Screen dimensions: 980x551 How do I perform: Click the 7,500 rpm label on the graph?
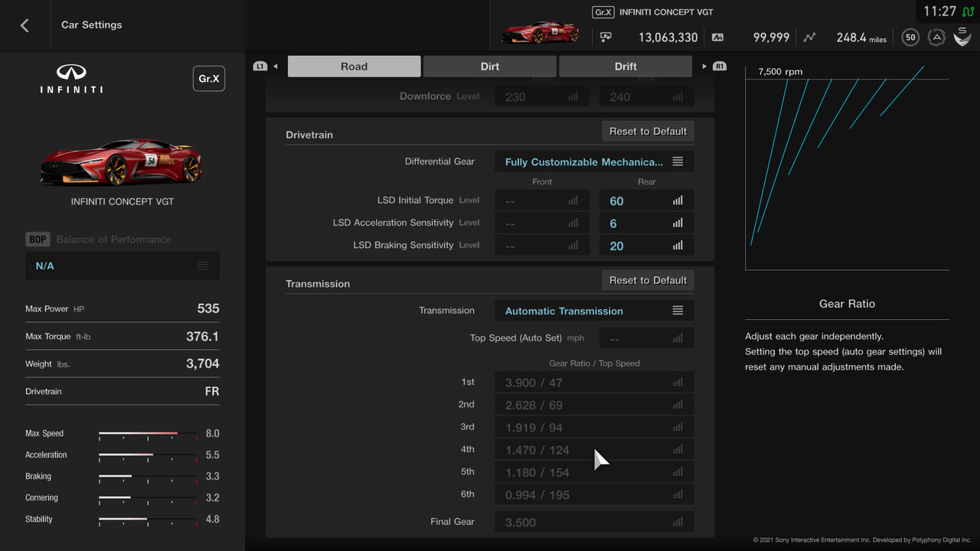780,72
